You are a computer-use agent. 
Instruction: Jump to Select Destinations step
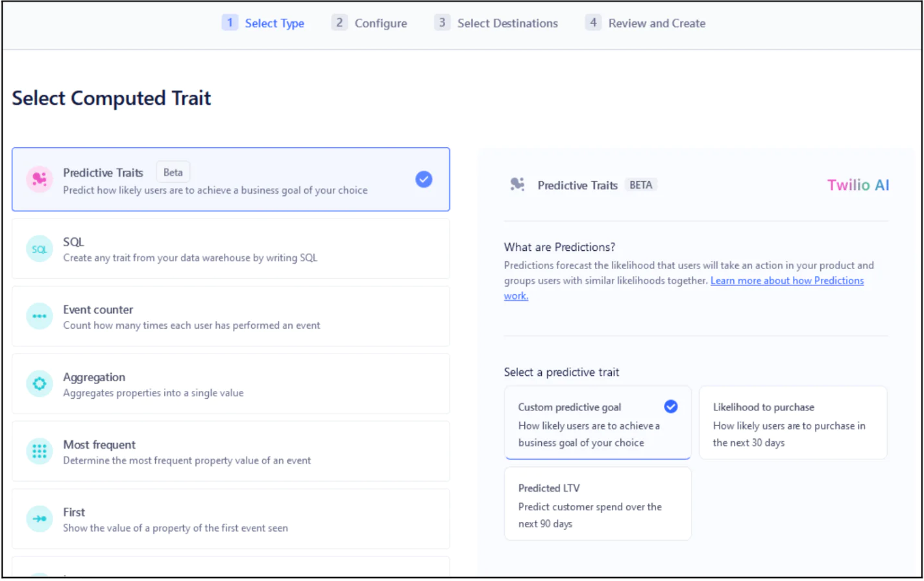[x=496, y=23]
